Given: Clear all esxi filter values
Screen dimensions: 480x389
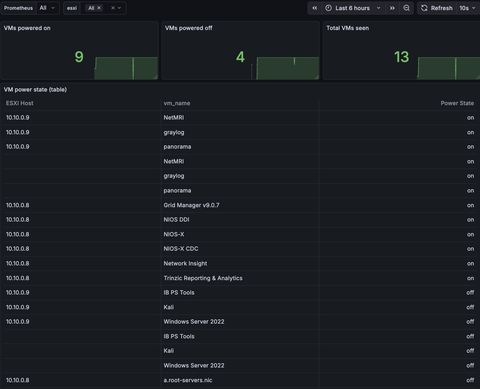Looking at the screenshot, I should pos(113,8).
